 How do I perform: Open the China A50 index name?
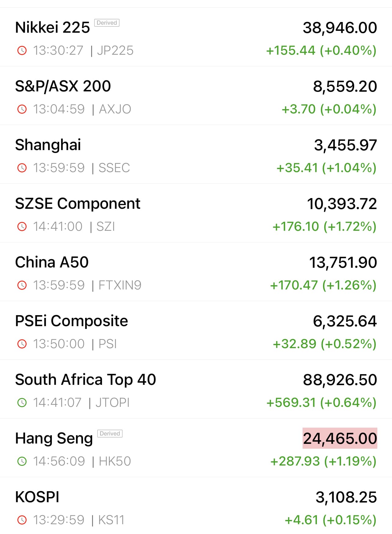click(x=52, y=262)
